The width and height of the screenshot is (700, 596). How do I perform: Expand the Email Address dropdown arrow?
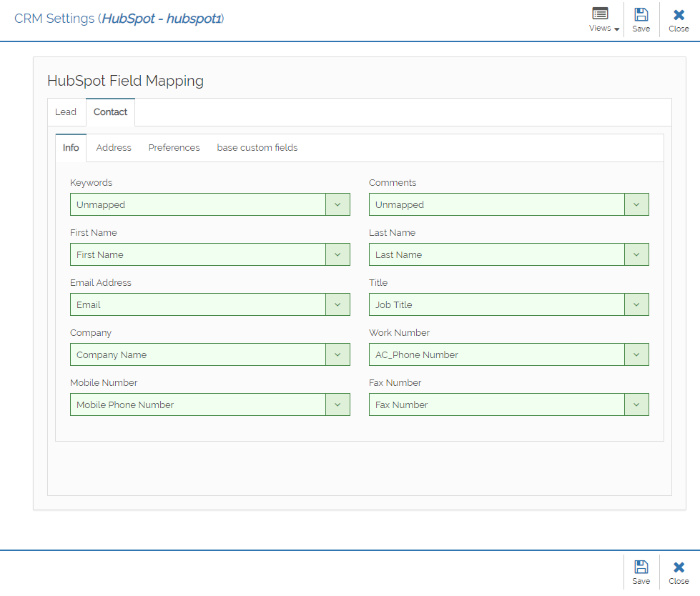(x=337, y=304)
